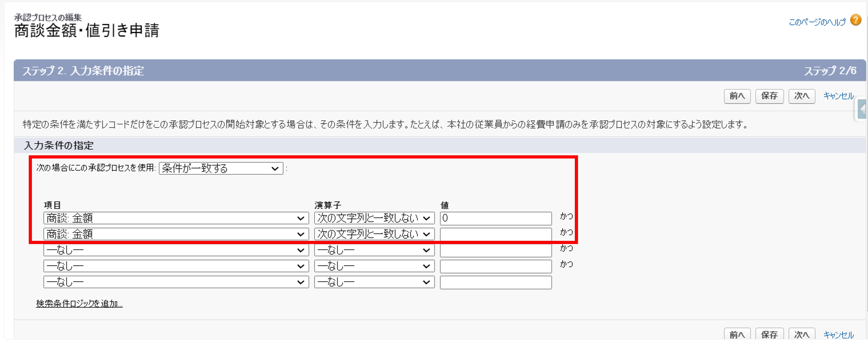
Task: Click the top キャンセル link
Action: point(838,96)
